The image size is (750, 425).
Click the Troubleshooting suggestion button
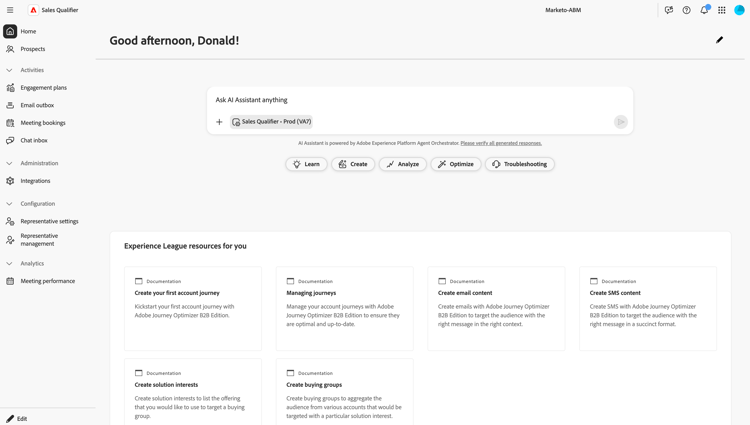tap(519, 164)
